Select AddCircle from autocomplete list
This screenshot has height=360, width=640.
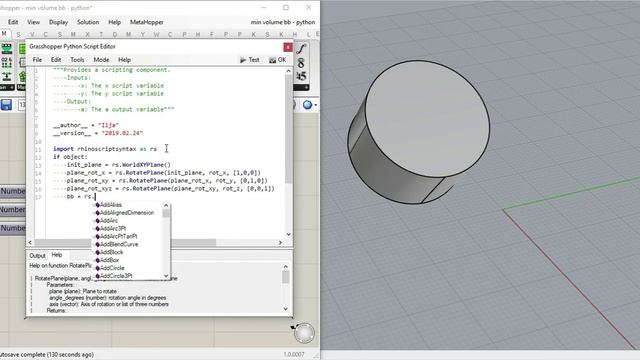pyautogui.click(x=112, y=268)
